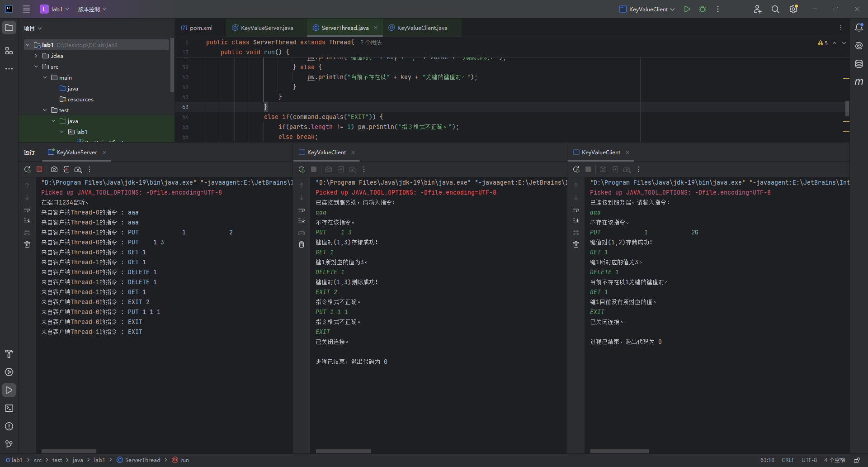Collapse lab1 package under test java

tap(62, 132)
